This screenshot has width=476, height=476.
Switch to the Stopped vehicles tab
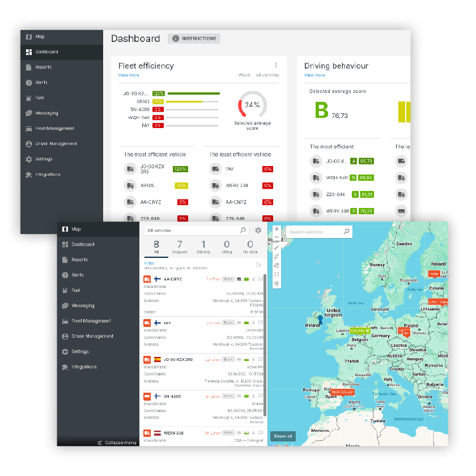click(180, 247)
